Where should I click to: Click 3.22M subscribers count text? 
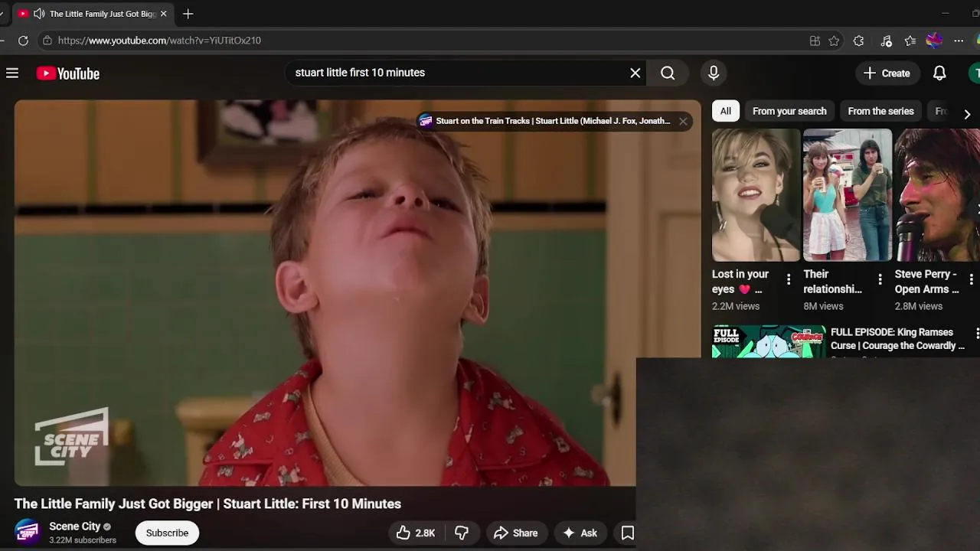coord(83,540)
